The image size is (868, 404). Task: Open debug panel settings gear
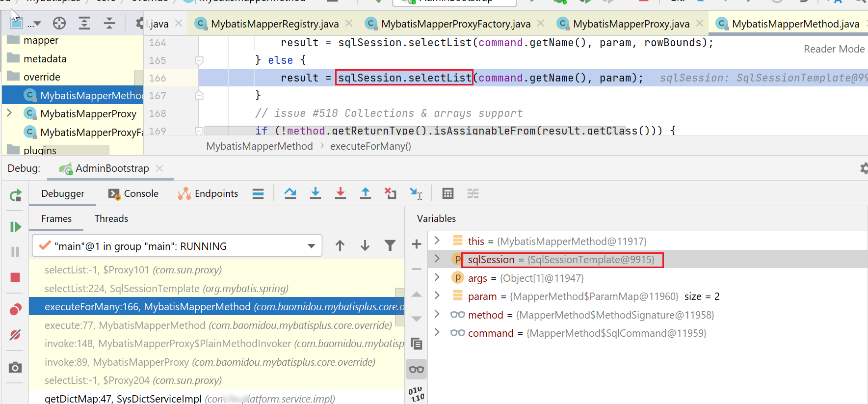864,168
